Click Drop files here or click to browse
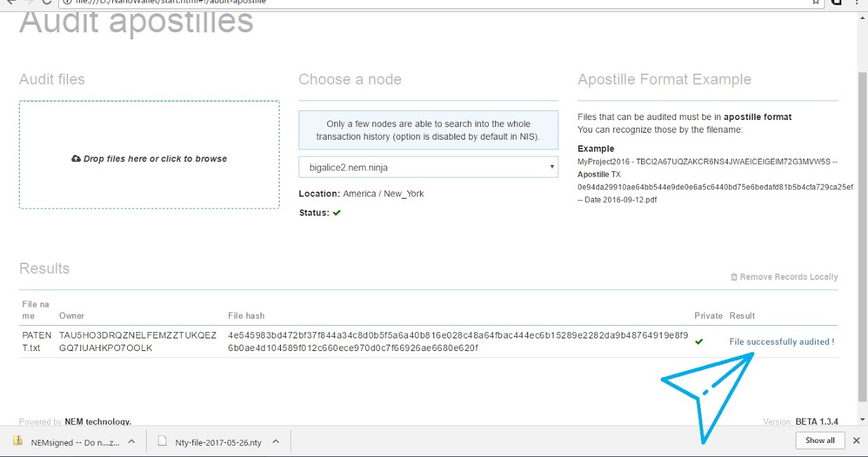The height and width of the screenshot is (457, 868). (155, 159)
